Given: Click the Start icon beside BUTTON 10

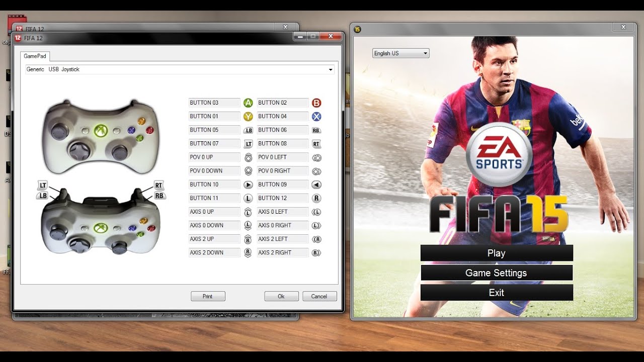Looking at the screenshot, I should 248,185.
